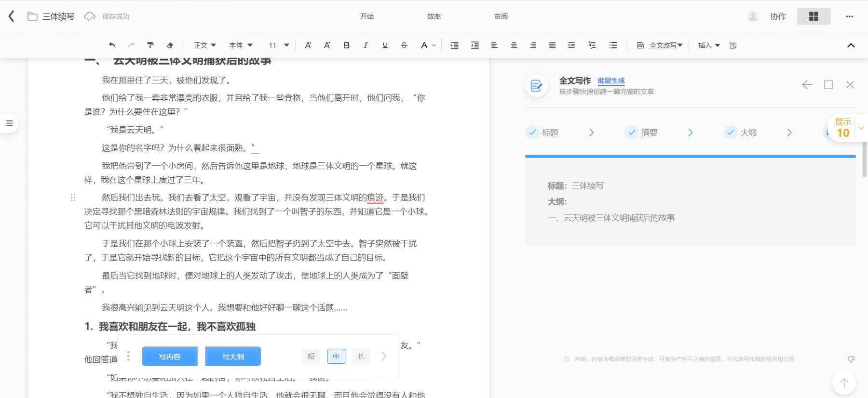Toggle italic formatting
Screen dimensions: 868x398
[366, 45]
